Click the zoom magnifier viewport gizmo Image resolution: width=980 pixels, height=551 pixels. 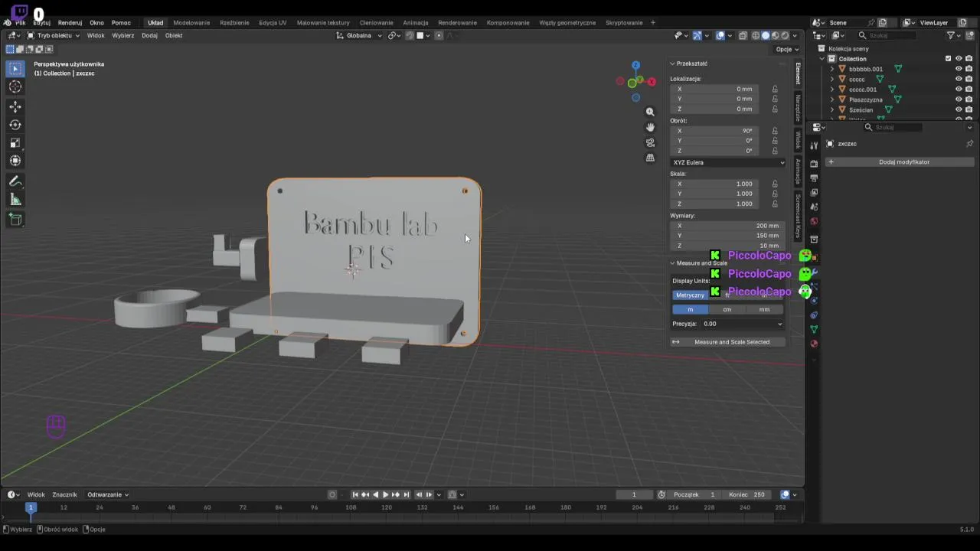(650, 112)
